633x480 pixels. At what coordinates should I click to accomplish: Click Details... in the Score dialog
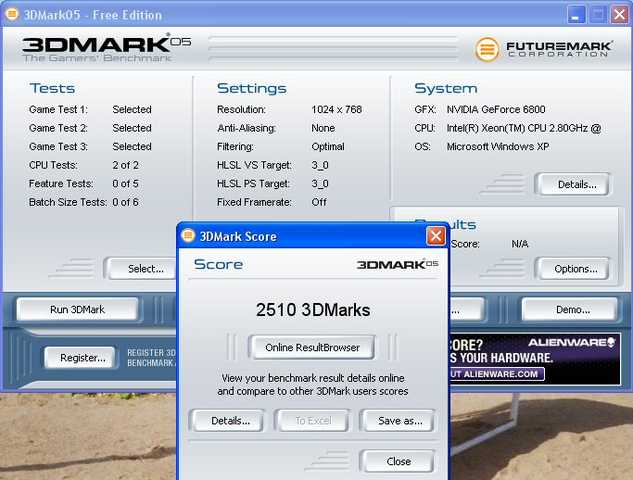[227, 421]
